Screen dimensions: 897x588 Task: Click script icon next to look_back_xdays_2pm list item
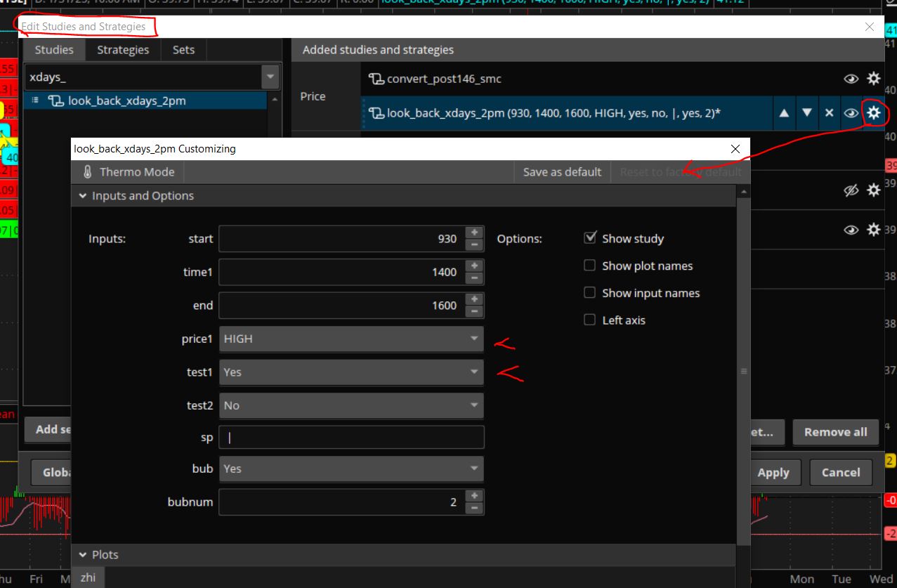55,100
